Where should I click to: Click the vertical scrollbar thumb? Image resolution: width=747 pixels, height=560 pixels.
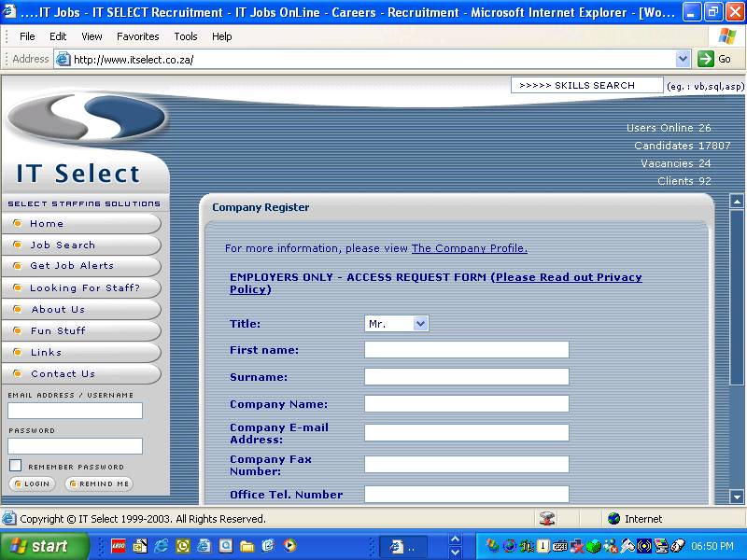(737, 297)
